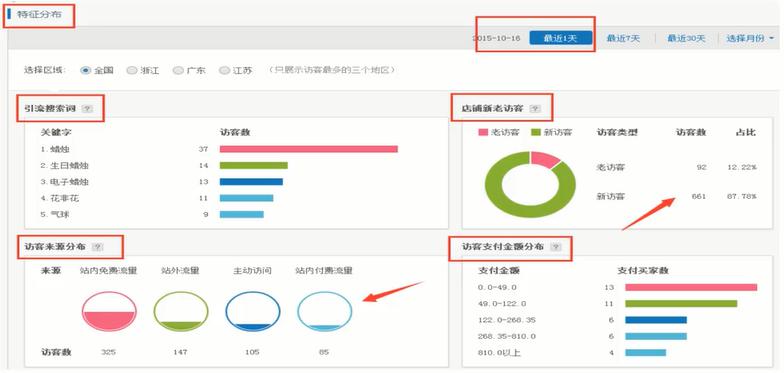Image resolution: width=784 pixels, height=373 pixels.
Task: Switch to 最近1天 time range
Action: tap(560, 38)
